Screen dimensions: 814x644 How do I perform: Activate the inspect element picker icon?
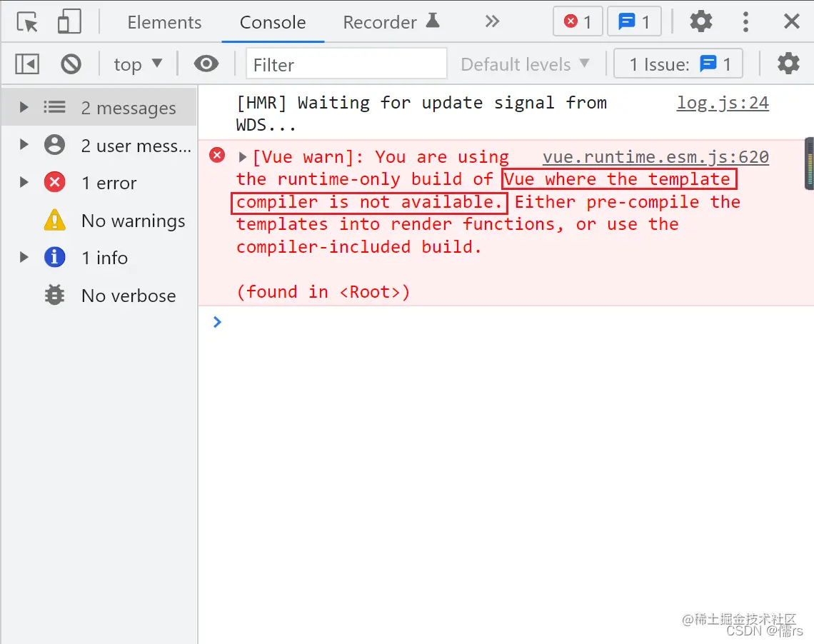tap(28, 22)
